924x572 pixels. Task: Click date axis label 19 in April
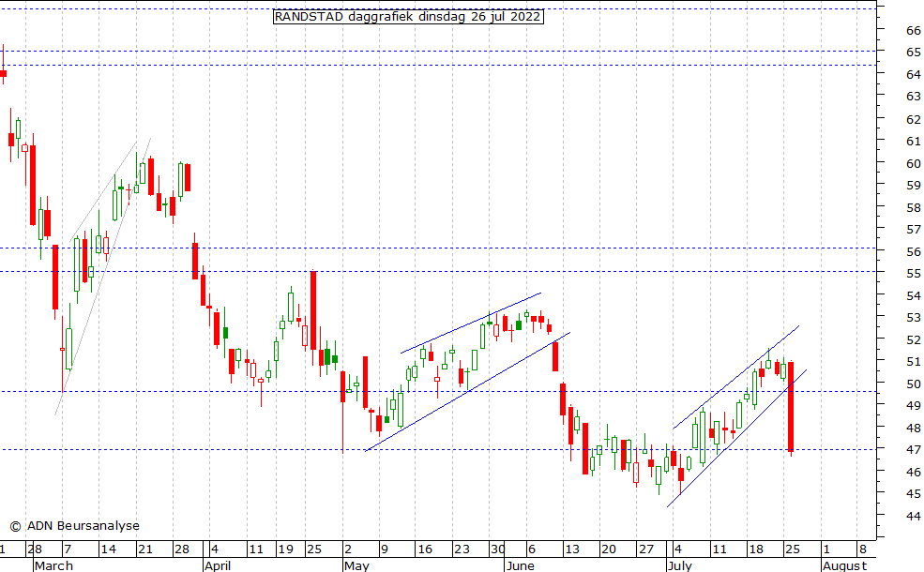click(285, 549)
